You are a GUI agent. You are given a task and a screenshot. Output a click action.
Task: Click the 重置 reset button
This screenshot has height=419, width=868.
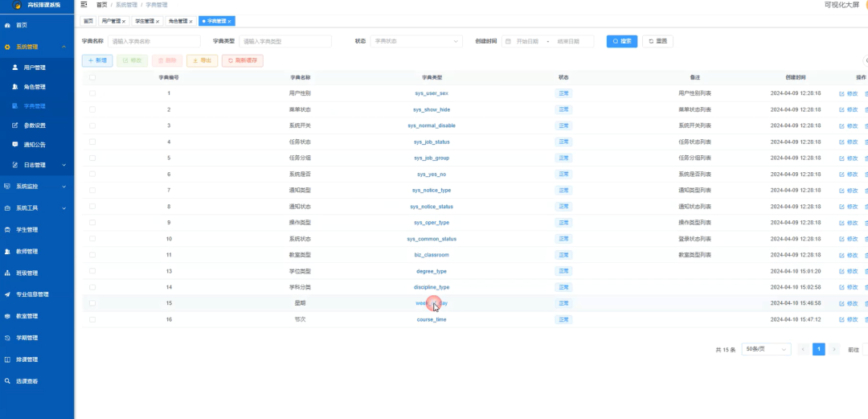(657, 42)
